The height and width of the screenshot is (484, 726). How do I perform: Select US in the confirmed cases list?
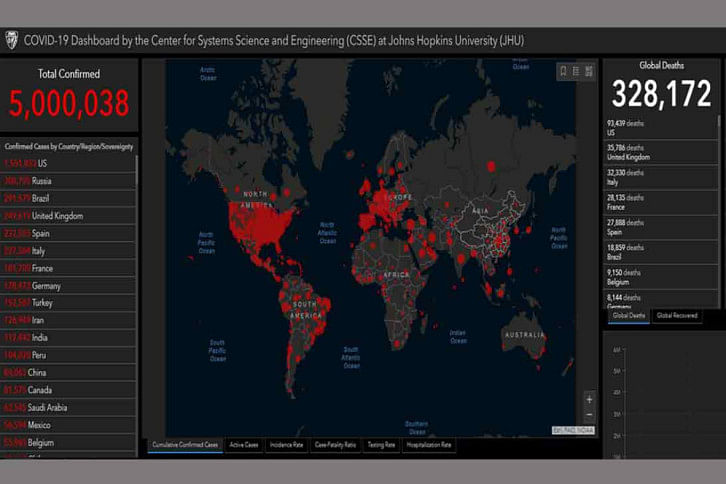[x=68, y=163]
